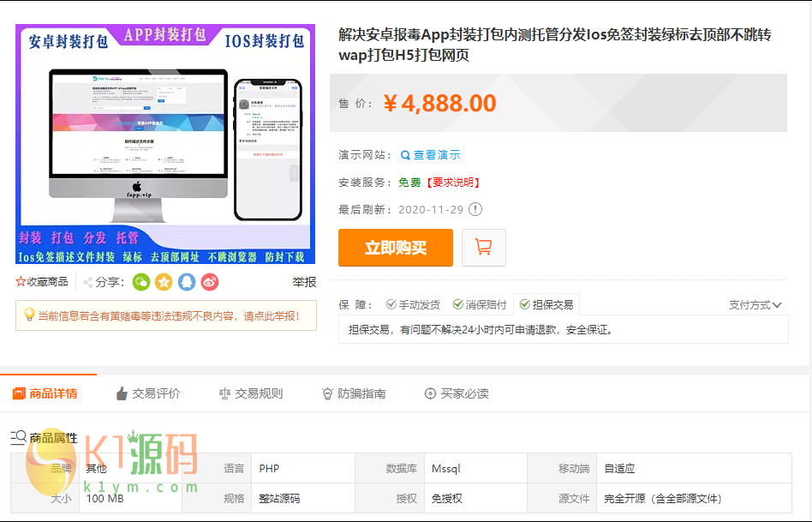Open the 查看演示 demo link
This screenshot has width=812, height=522.
(437, 155)
